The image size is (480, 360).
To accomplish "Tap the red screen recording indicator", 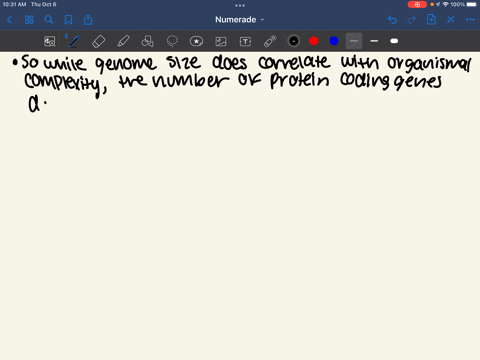I will (417, 5).
